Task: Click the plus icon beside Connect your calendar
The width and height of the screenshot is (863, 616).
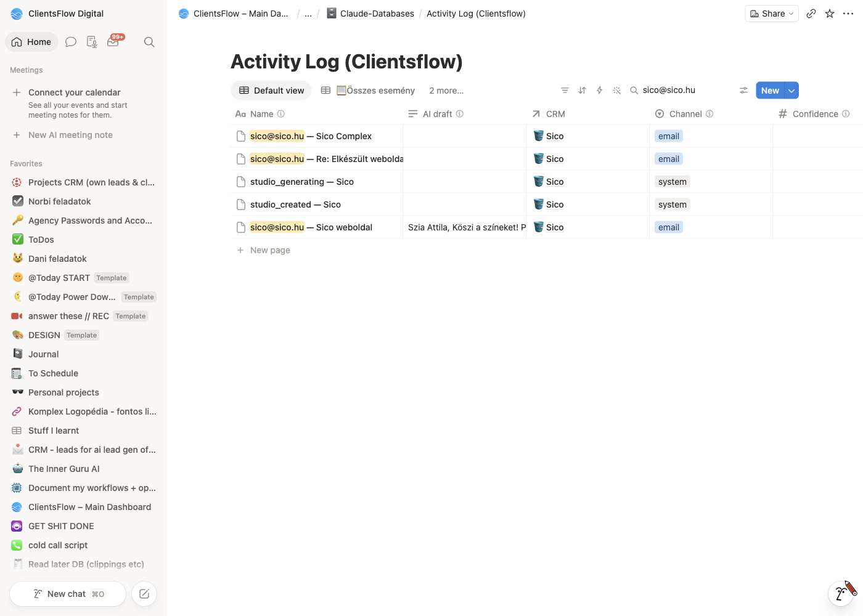Action: pyautogui.click(x=17, y=92)
